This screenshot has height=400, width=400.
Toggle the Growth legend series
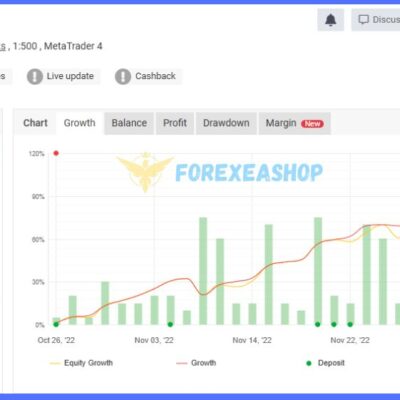click(196, 363)
